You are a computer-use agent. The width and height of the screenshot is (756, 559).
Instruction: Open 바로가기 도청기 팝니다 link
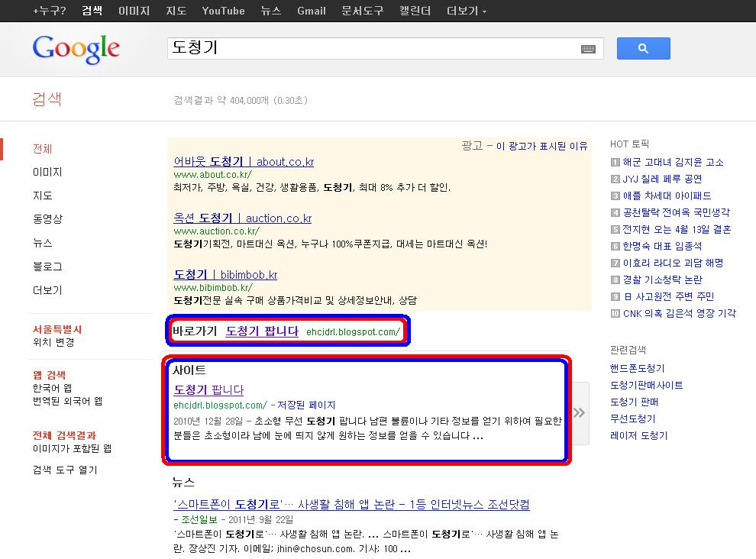[262, 331]
